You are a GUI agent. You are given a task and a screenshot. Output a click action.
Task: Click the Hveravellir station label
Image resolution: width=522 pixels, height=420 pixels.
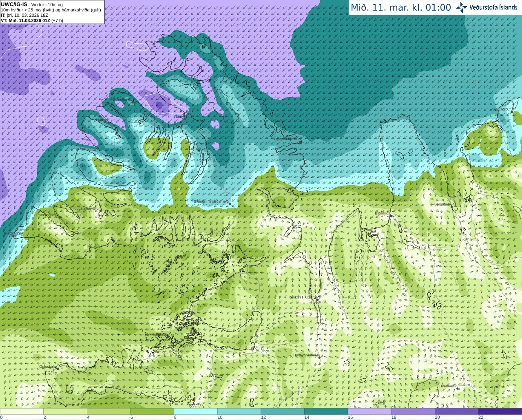(x=447, y=386)
